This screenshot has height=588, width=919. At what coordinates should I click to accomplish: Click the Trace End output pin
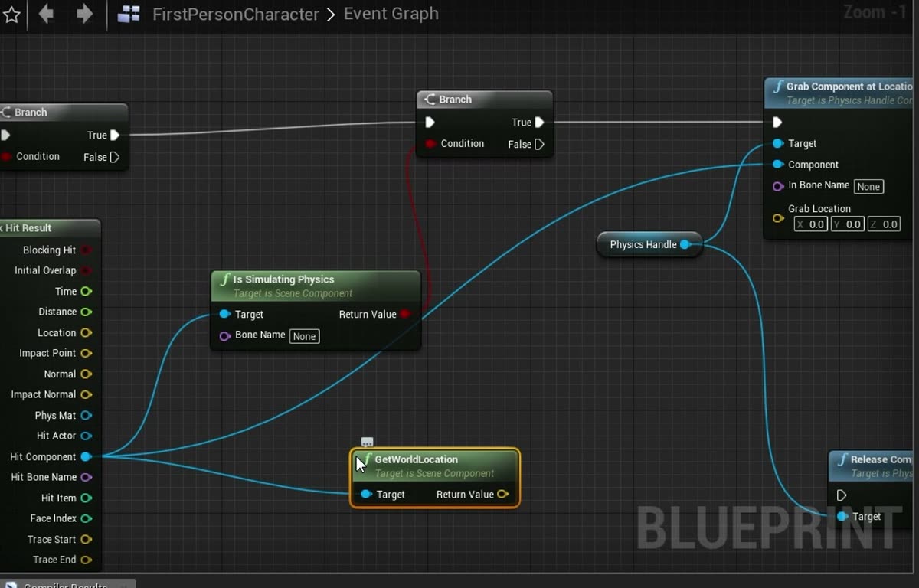click(86, 560)
